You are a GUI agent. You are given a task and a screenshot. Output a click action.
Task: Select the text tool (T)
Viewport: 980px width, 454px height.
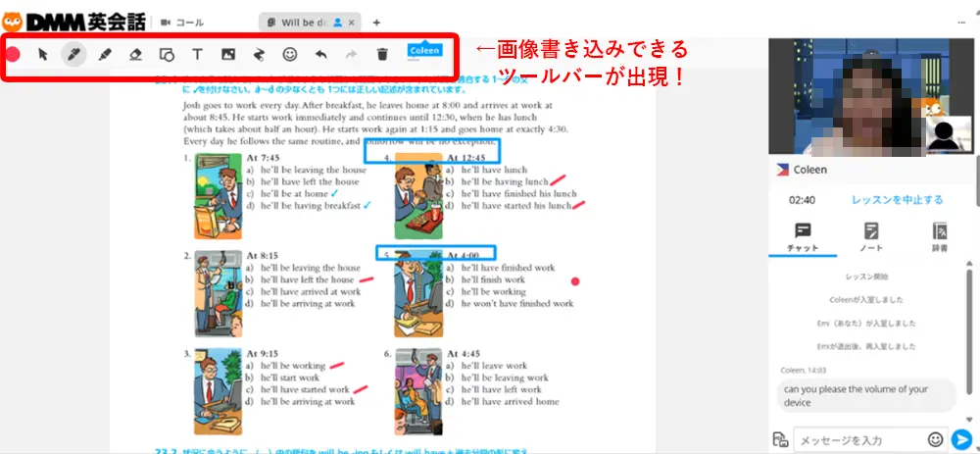point(197,55)
